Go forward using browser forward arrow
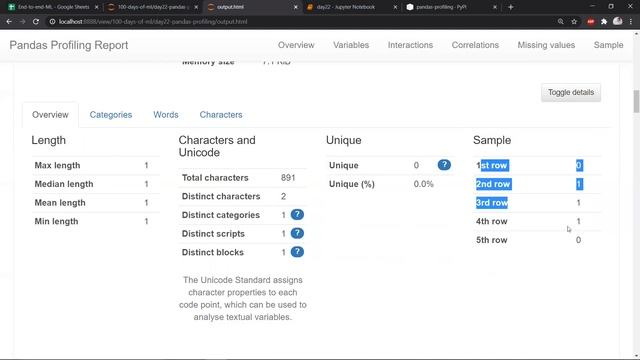Viewport: 640px width, 360px height. click(x=22, y=22)
